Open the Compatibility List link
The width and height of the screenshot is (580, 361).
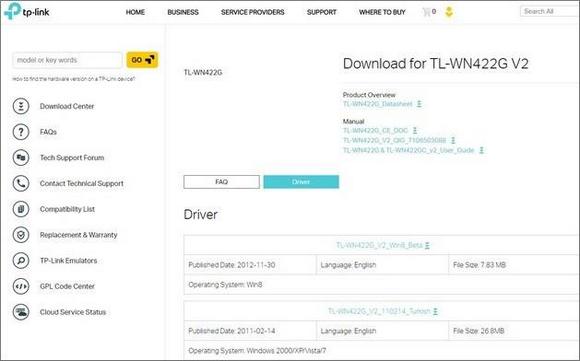(67, 209)
